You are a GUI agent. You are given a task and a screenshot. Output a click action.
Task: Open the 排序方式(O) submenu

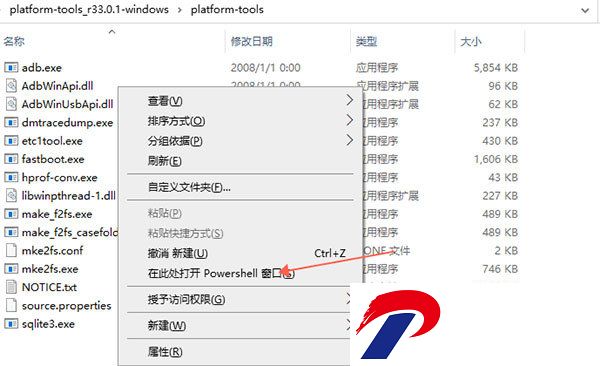click(240, 121)
